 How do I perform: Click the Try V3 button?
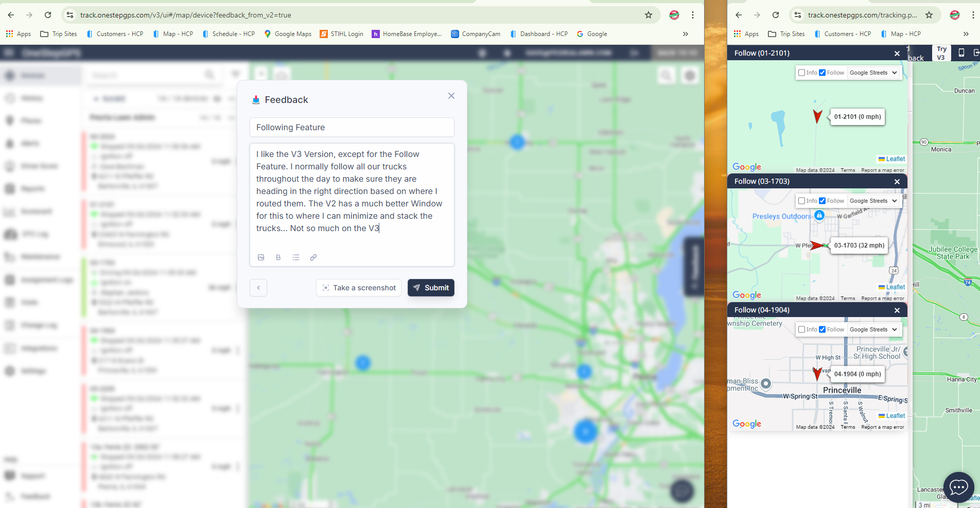pos(941,53)
